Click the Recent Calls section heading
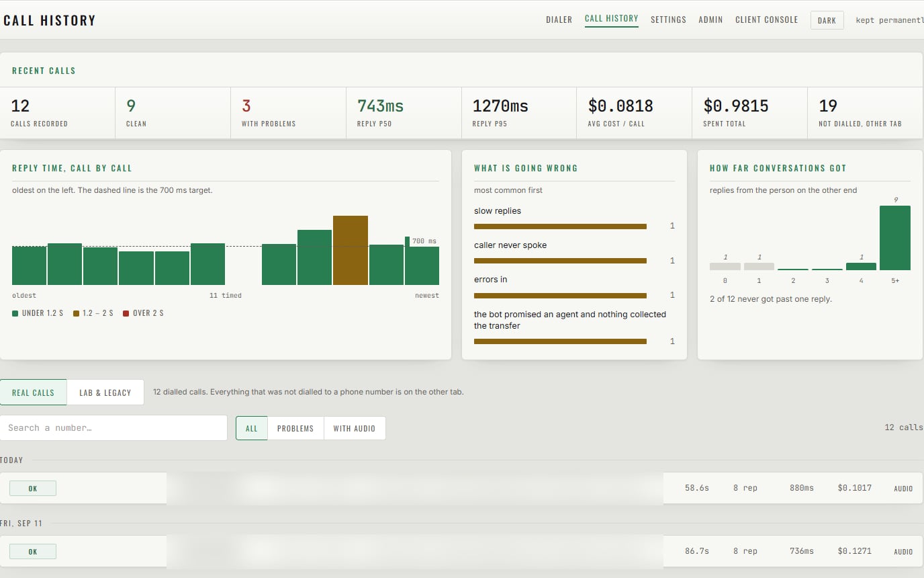Image resolution: width=924 pixels, height=578 pixels. (x=44, y=71)
